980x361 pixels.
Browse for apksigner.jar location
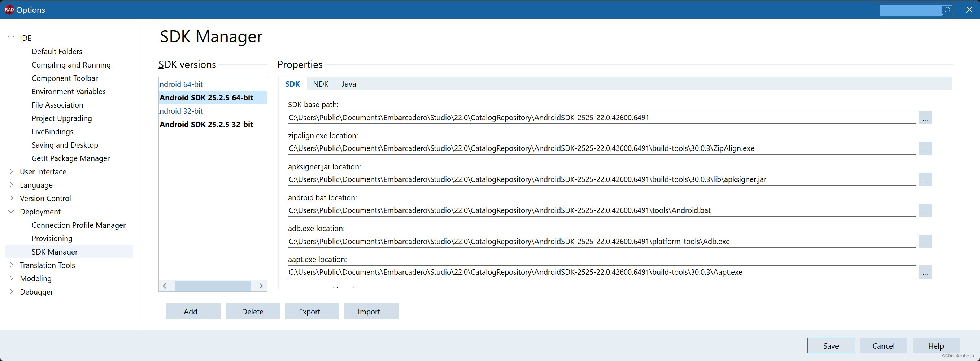[925, 179]
